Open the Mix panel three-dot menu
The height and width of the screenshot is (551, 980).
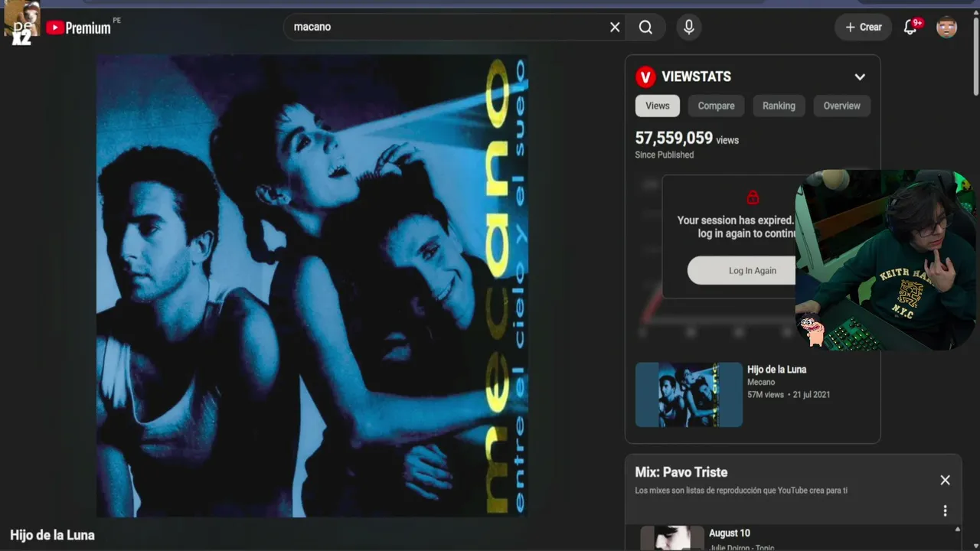(945, 511)
